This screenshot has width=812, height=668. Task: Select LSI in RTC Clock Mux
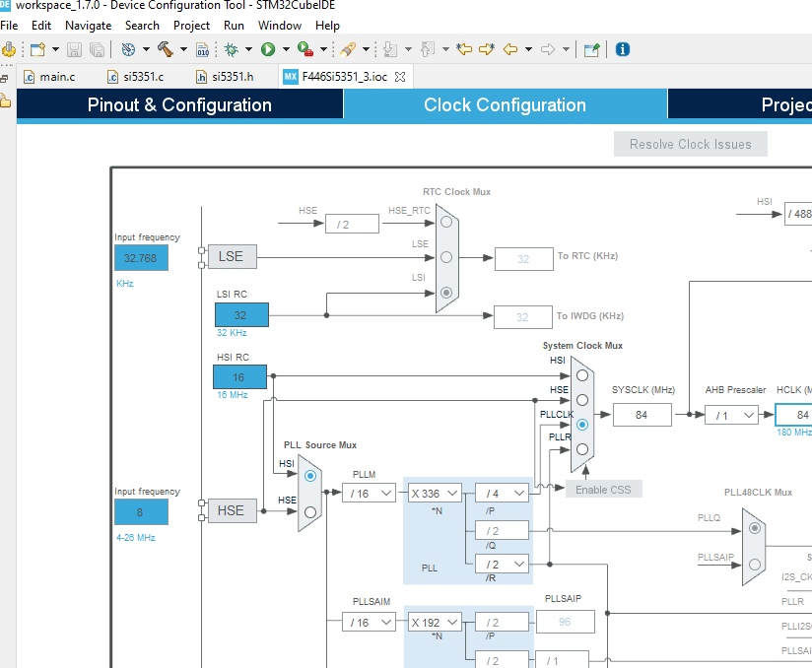445,293
